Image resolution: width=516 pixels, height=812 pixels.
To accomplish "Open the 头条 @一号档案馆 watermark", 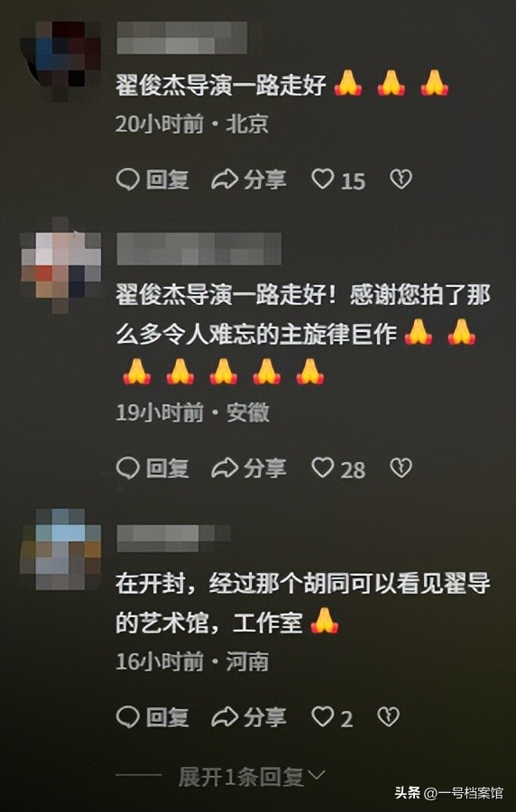I will pyautogui.click(x=448, y=793).
